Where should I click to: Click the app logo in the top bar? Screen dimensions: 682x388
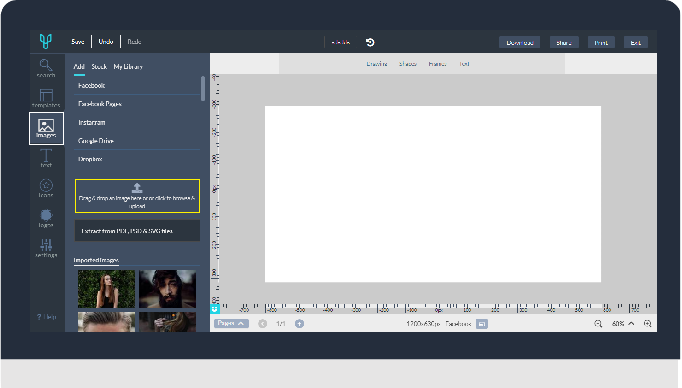46,41
